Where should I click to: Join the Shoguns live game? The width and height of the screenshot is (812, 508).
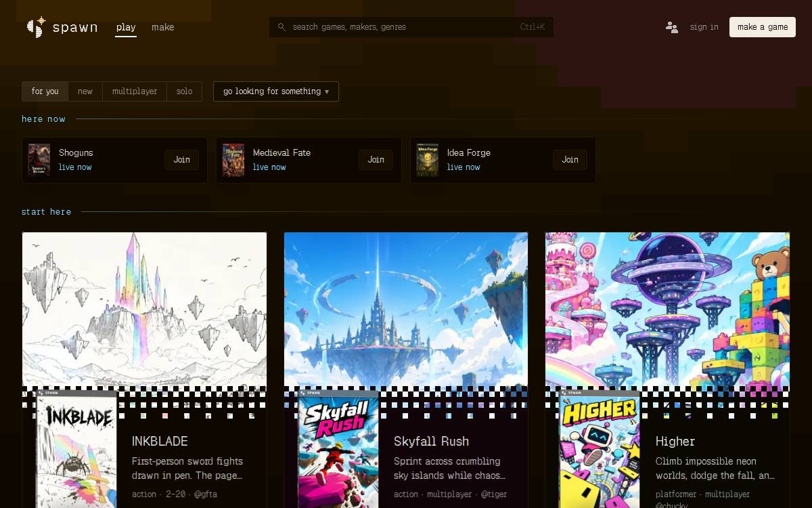(x=181, y=160)
